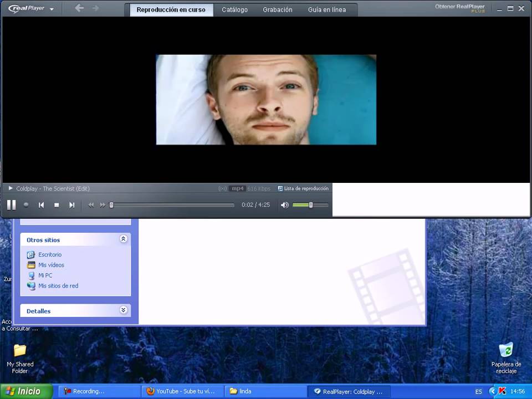Click the Escritorio desktop icon
The image size is (532, 399).
tap(31, 254)
